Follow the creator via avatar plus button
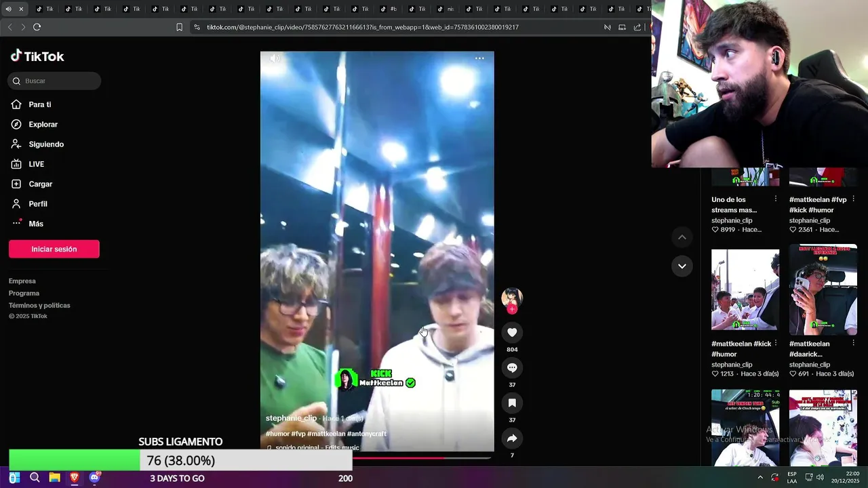The width and height of the screenshot is (868, 488). (512, 309)
